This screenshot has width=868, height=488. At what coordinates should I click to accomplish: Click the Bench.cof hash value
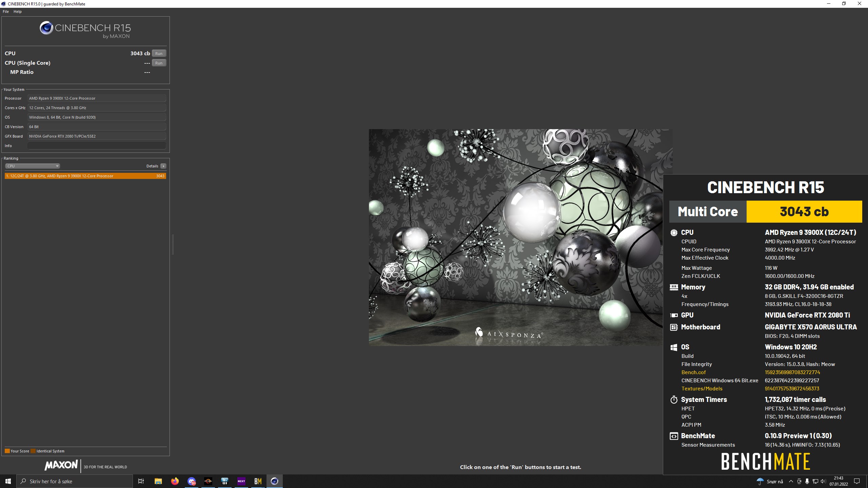tap(792, 372)
